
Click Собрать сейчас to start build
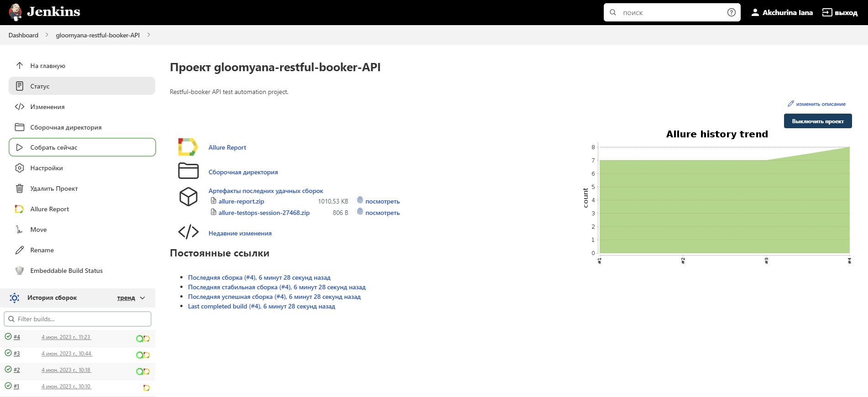[82, 147]
